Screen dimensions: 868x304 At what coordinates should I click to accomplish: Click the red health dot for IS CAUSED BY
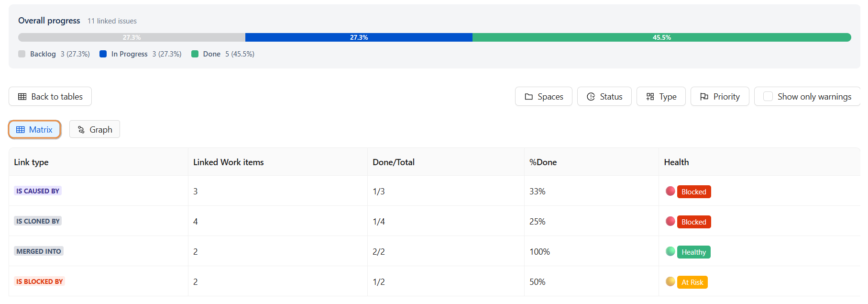tap(670, 191)
